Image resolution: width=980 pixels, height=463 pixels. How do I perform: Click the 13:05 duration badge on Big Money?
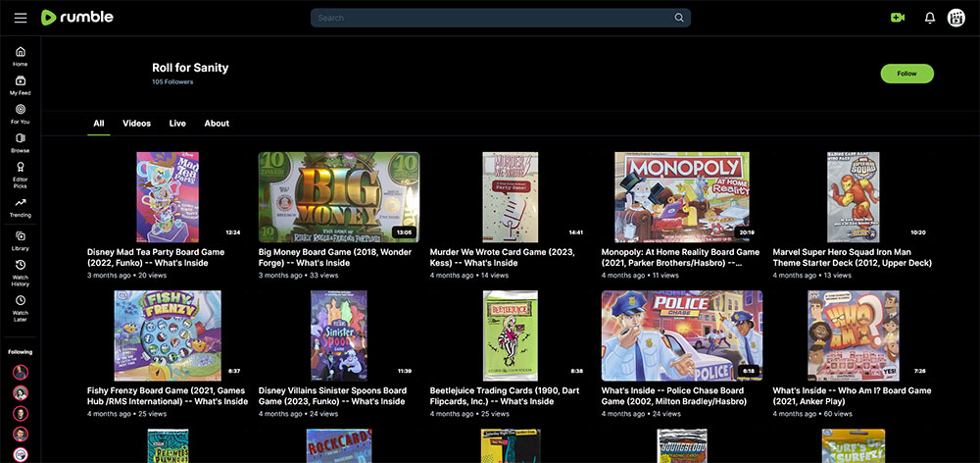[x=405, y=232]
